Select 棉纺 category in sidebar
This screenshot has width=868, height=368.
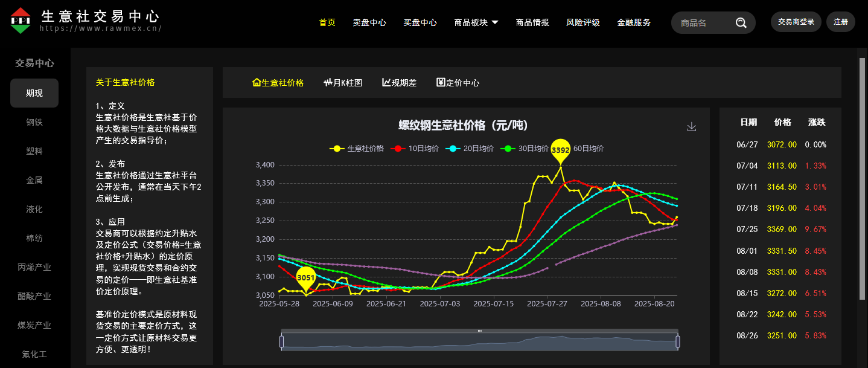[x=34, y=238]
